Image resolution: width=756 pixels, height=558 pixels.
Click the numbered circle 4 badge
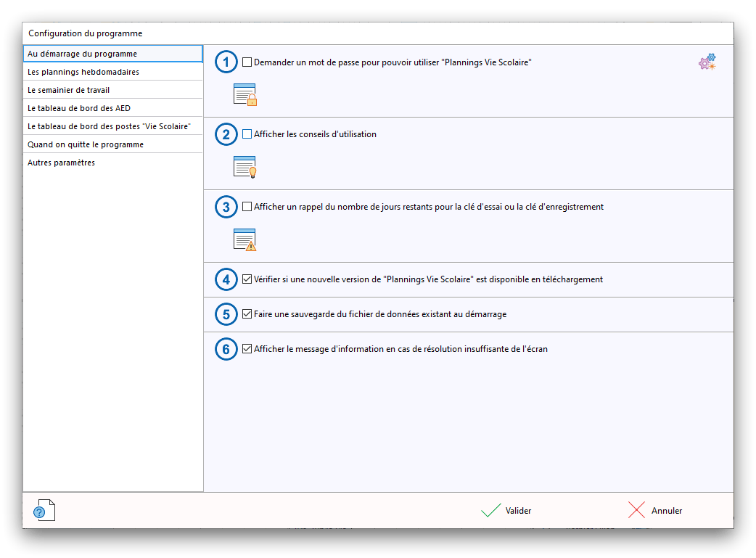[226, 279]
